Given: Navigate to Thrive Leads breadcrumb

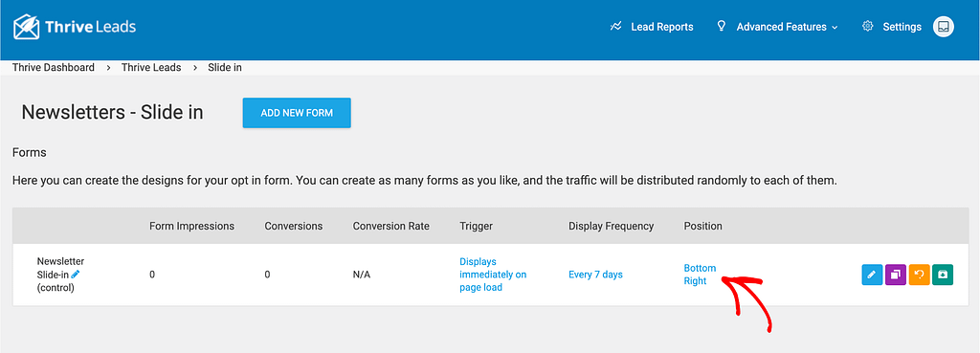Looking at the screenshot, I should tap(151, 68).
